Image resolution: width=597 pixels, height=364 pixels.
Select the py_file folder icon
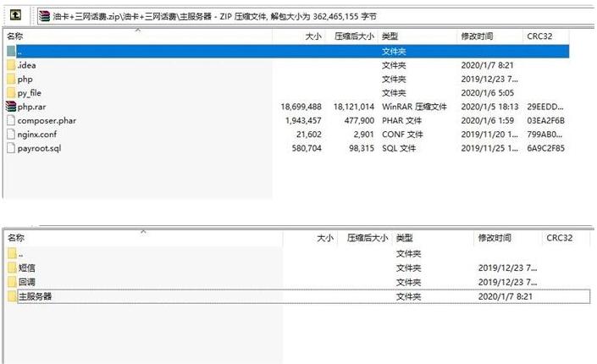(10, 92)
